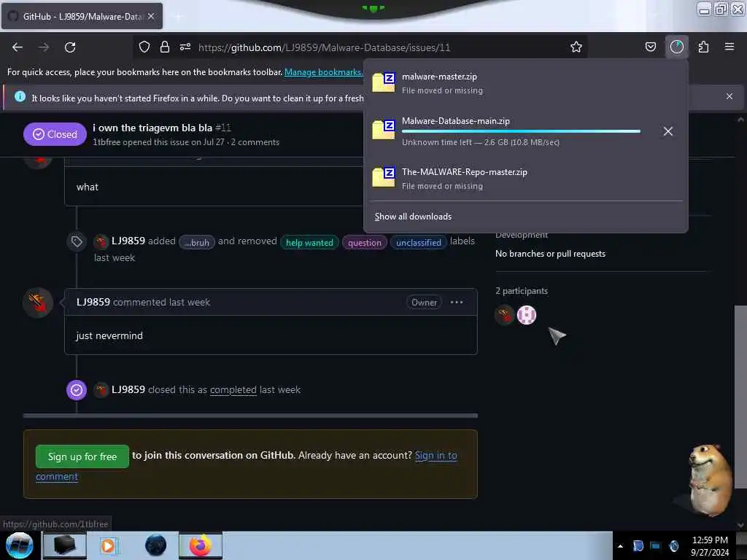Cancel the Malware-Database-main.zip download

point(668,131)
